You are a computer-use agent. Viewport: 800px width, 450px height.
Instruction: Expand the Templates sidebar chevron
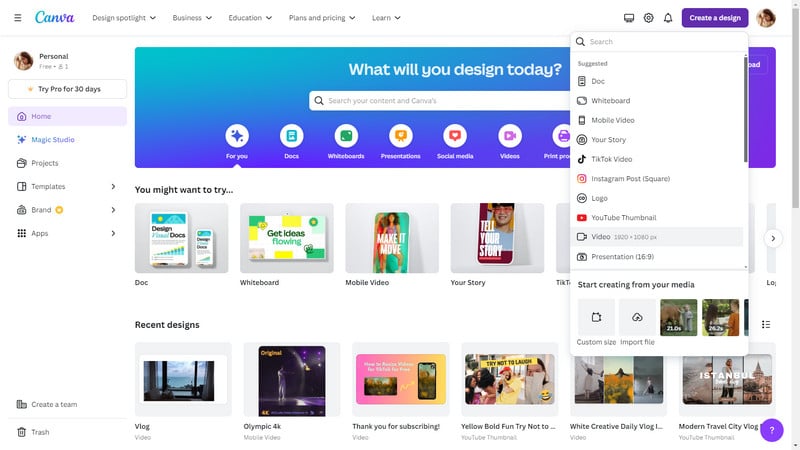[x=113, y=187]
